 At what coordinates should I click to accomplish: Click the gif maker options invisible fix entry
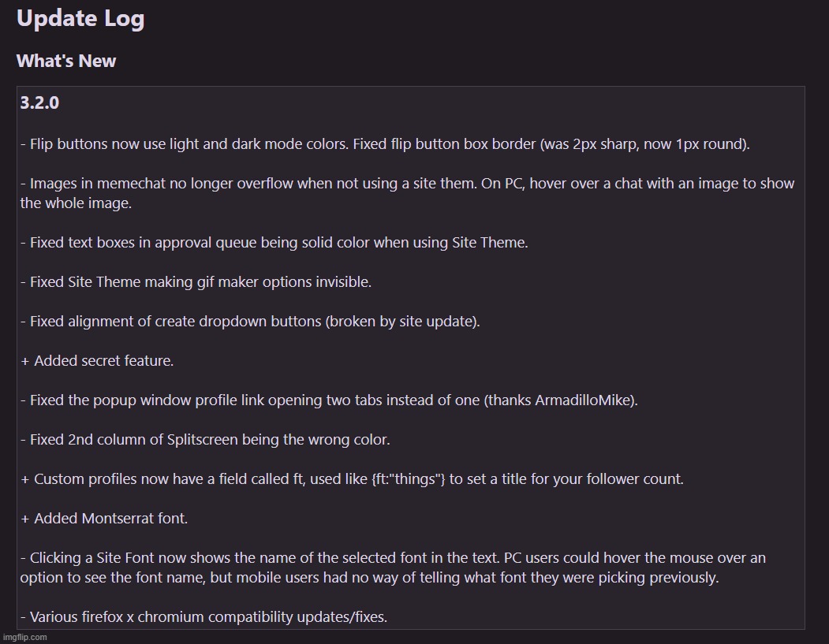coord(196,281)
